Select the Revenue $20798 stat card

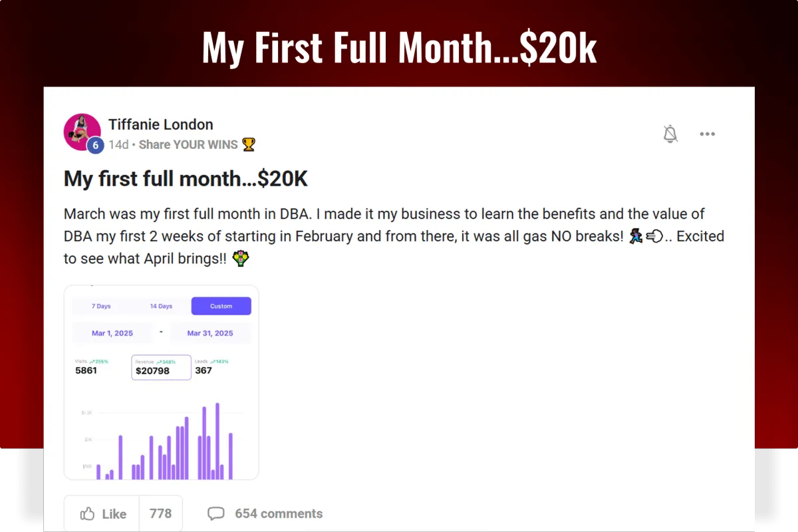pos(161,367)
